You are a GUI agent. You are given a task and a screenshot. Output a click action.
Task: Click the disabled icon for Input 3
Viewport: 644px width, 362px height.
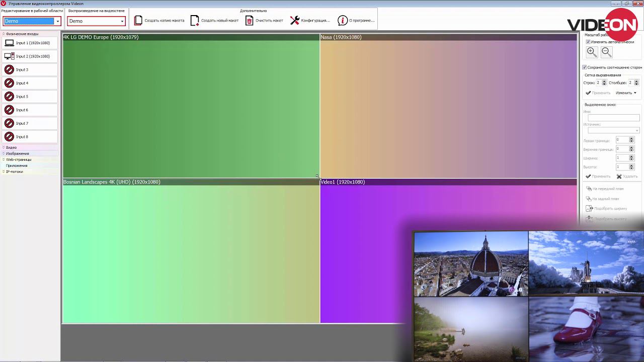pos(9,69)
